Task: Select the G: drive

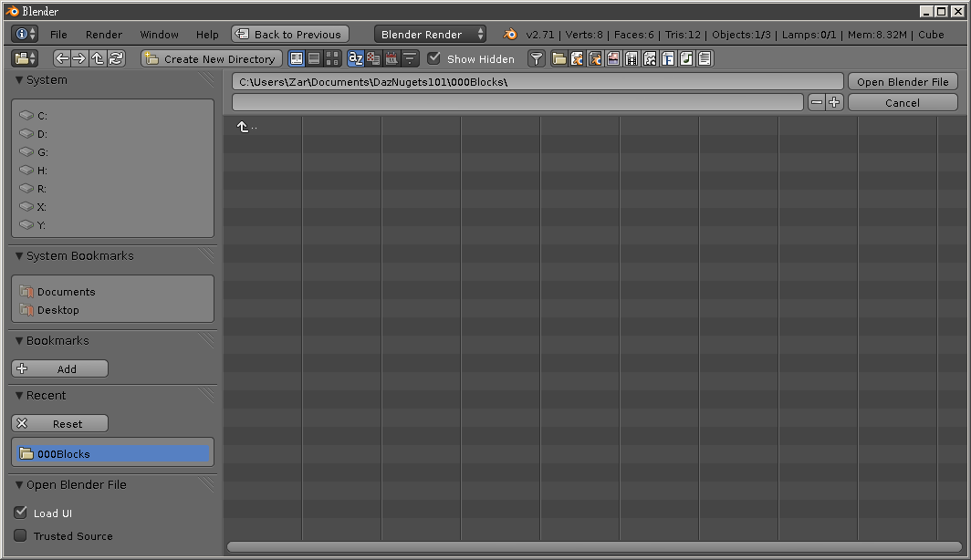Action: [x=113, y=152]
